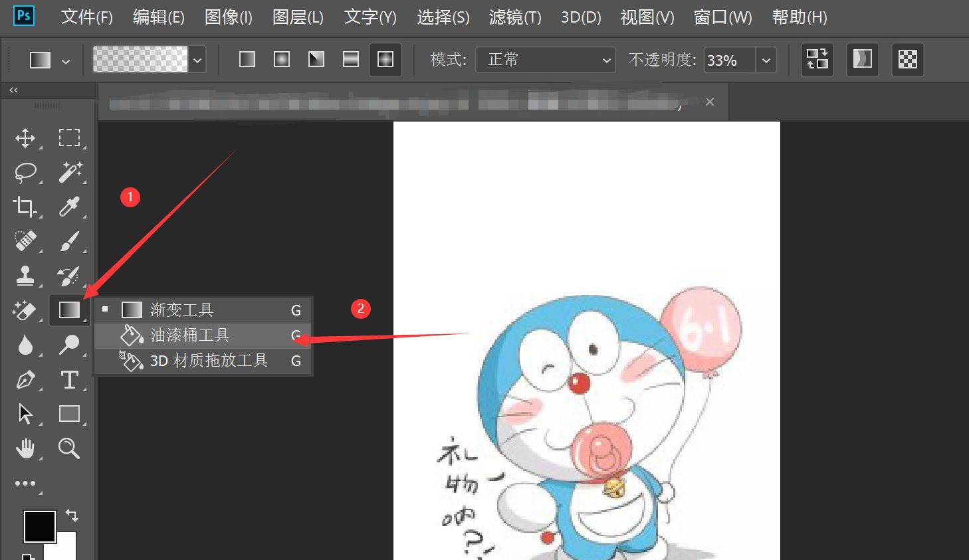Select the Path Selection arrow tool
Viewport: 969px width, 560px height.
tap(25, 414)
